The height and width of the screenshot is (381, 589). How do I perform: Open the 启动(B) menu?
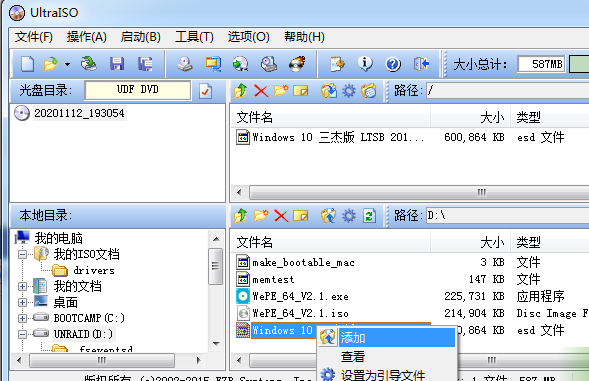[x=140, y=37]
